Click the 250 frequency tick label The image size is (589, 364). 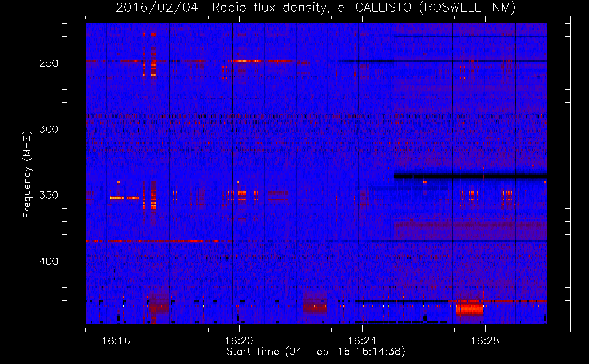click(49, 63)
